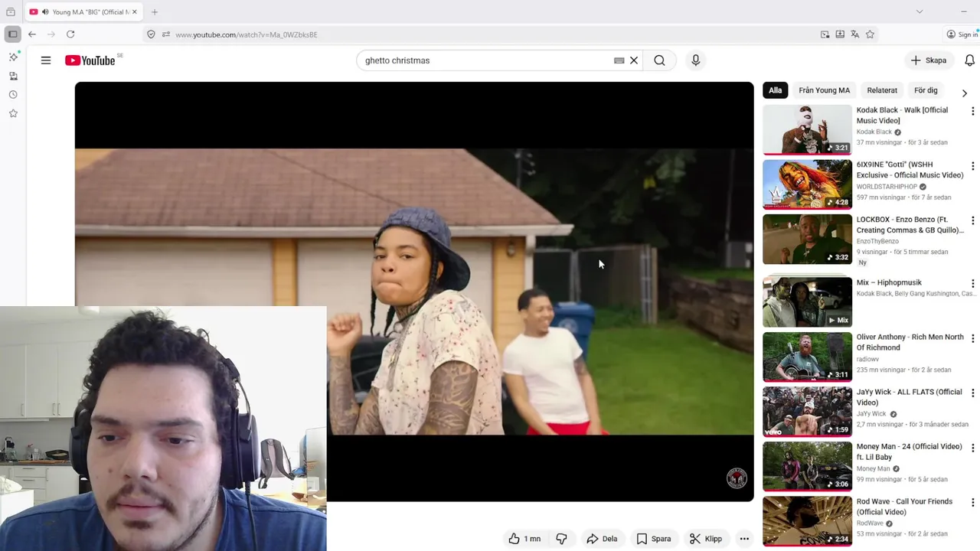Open the Oliver Anthony video thumbnail
The width and height of the screenshot is (980, 551).
[807, 357]
